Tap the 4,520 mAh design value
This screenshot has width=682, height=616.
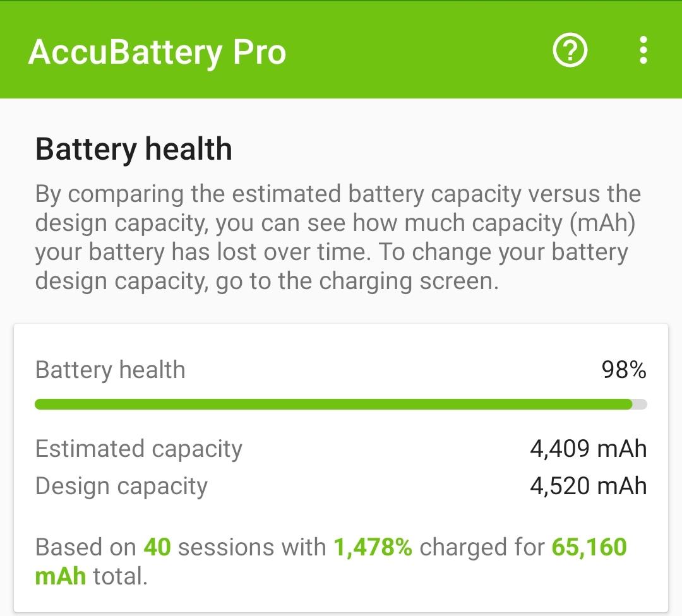point(589,486)
